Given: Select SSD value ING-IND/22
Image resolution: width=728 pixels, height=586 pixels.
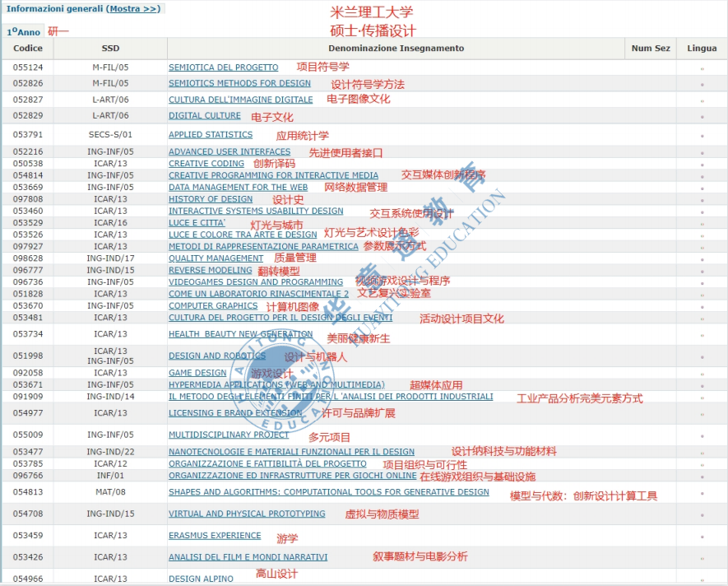Looking at the screenshot, I should click(110, 452).
